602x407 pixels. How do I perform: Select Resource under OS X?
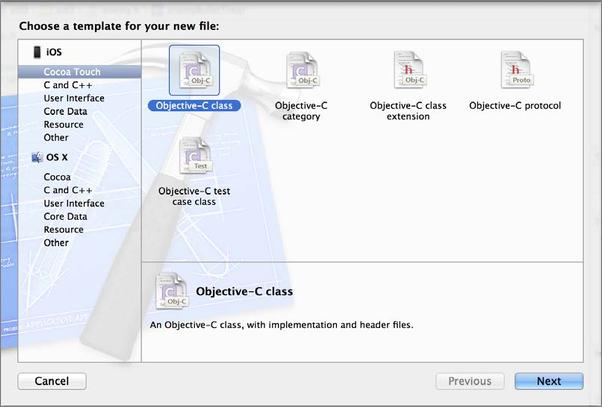coord(63,230)
